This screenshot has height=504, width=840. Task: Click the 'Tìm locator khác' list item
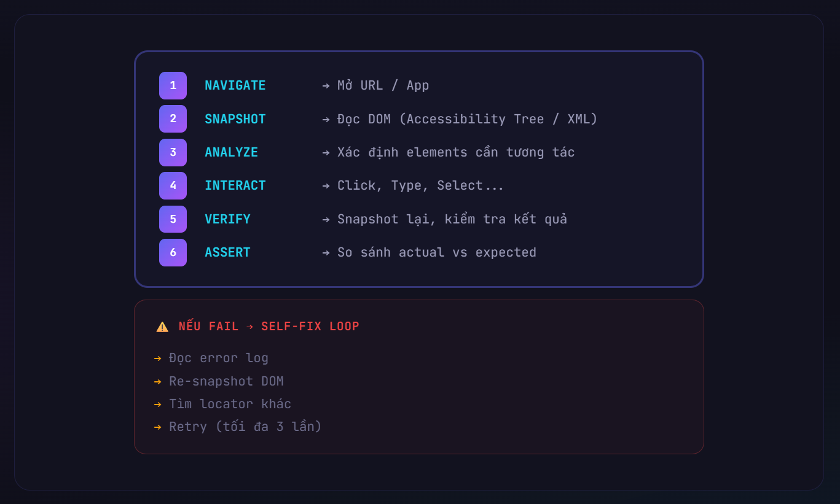(x=230, y=404)
